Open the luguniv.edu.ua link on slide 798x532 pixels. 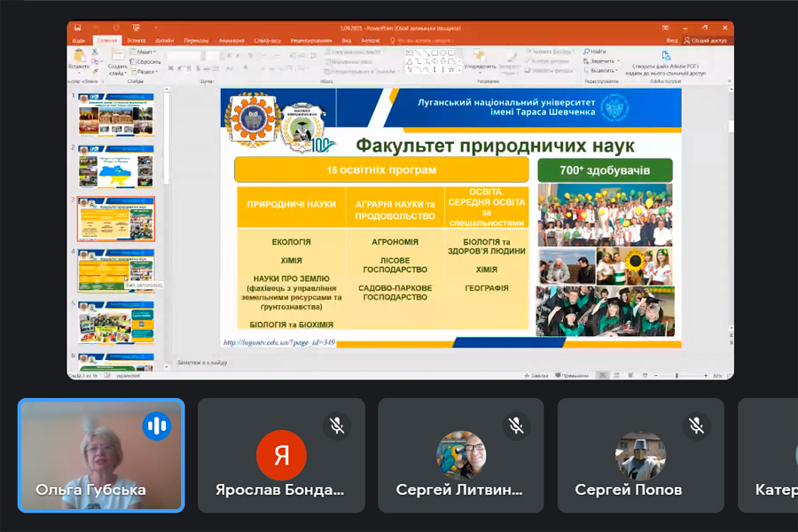278,342
